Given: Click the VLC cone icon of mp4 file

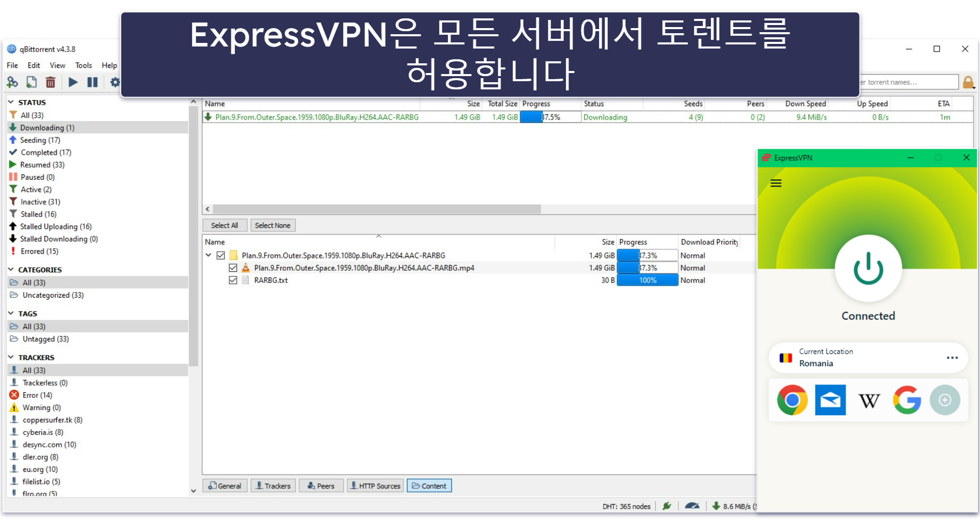Looking at the screenshot, I should (246, 268).
